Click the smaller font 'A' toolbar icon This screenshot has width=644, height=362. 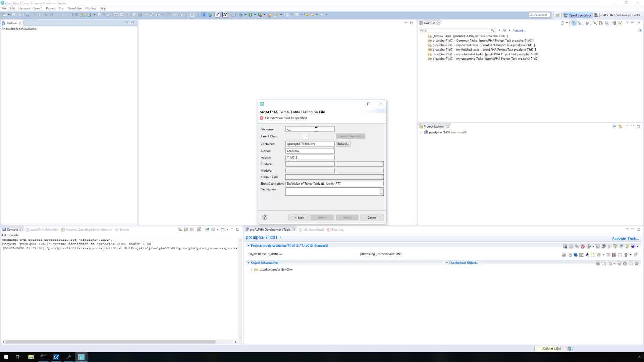[x=217, y=15]
